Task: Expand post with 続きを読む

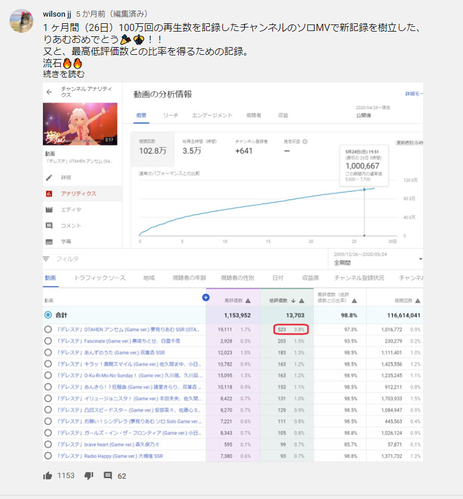Action: click(x=64, y=74)
